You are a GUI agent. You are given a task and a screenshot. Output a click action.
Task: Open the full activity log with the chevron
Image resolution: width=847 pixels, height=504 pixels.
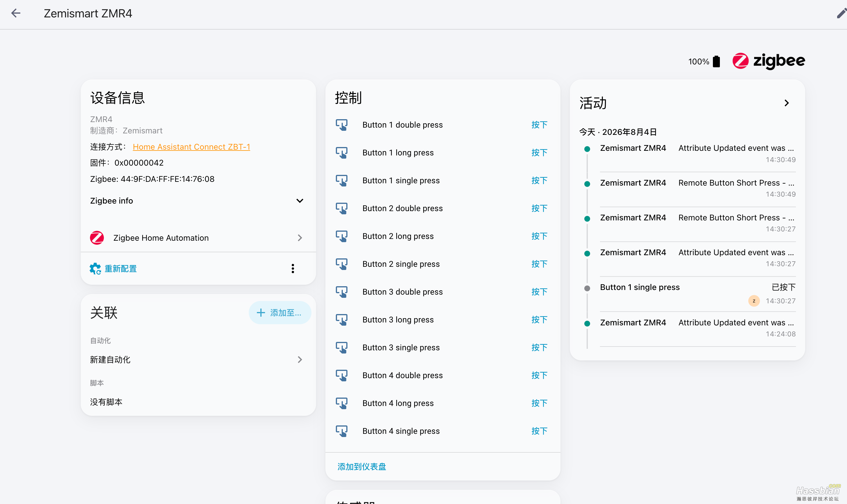point(787,103)
